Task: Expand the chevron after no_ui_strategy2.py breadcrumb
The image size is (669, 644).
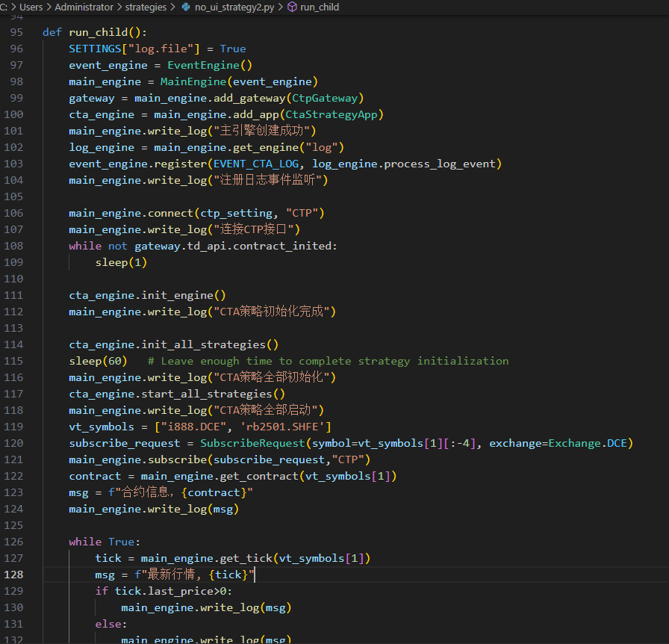Action: [280, 7]
